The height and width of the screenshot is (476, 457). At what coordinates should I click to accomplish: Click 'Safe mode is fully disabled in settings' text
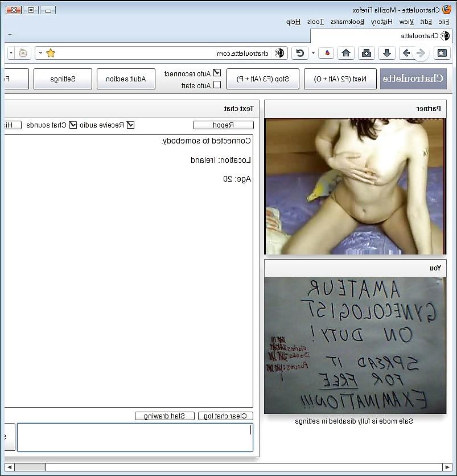tap(354, 421)
